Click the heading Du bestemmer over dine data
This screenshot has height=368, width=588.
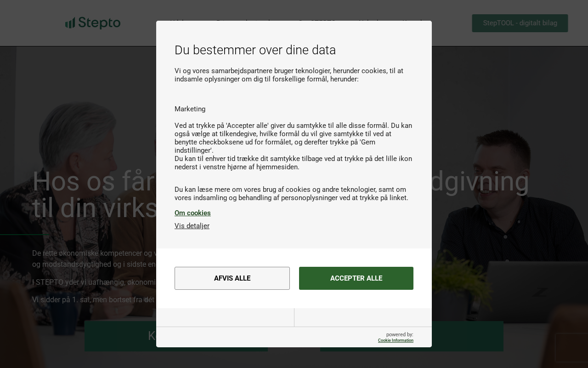click(255, 50)
